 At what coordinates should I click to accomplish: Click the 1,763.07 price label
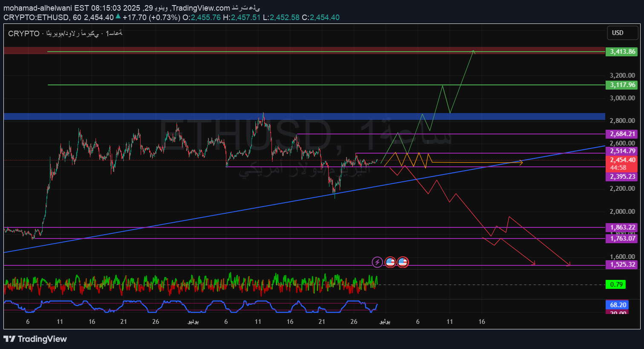tap(622, 238)
